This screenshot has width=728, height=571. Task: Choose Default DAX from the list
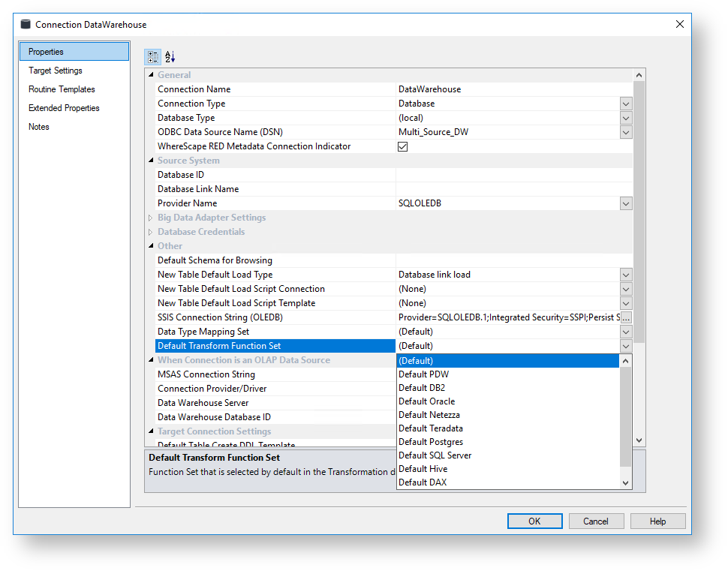508,482
